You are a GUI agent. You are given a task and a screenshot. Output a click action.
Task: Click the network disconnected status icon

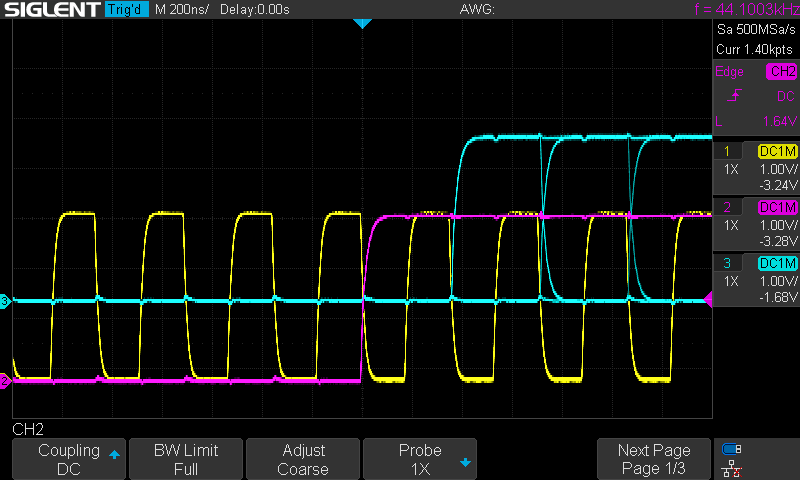tap(732, 469)
